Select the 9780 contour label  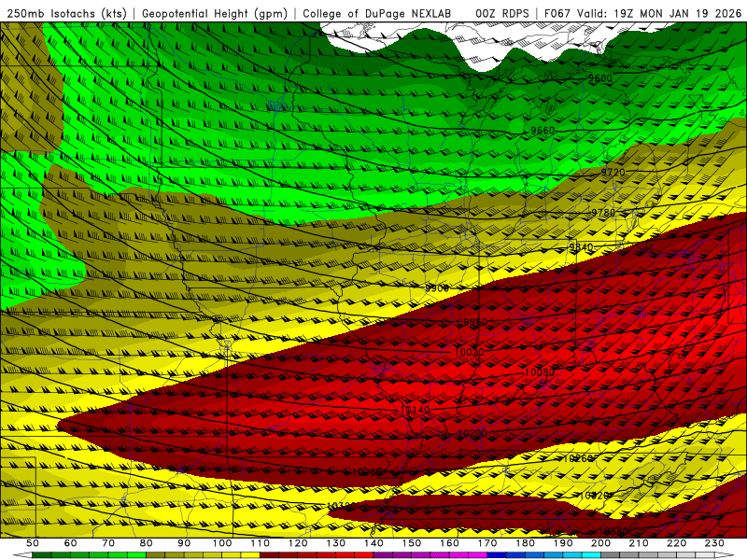coord(602,213)
